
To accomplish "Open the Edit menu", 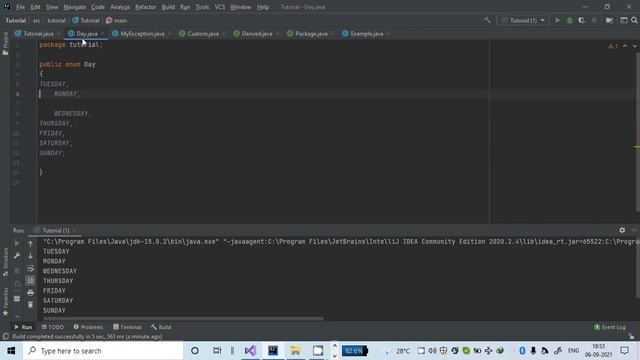I will (36, 7).
